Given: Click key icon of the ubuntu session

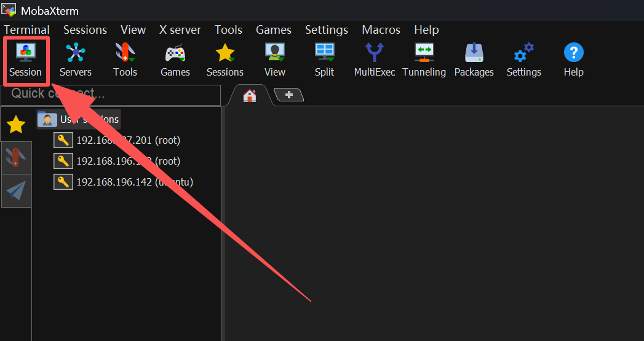Looking at the screenshot, I should pos(63,182).
